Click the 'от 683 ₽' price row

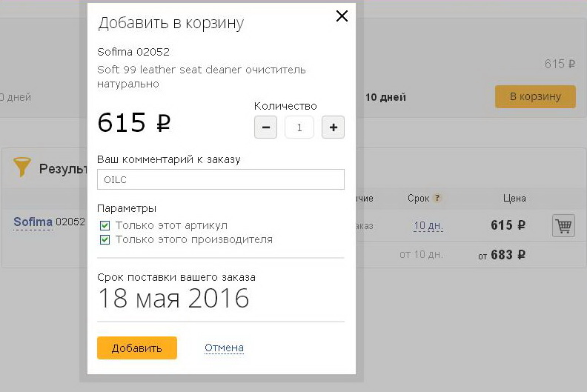(x=502, y=255)
